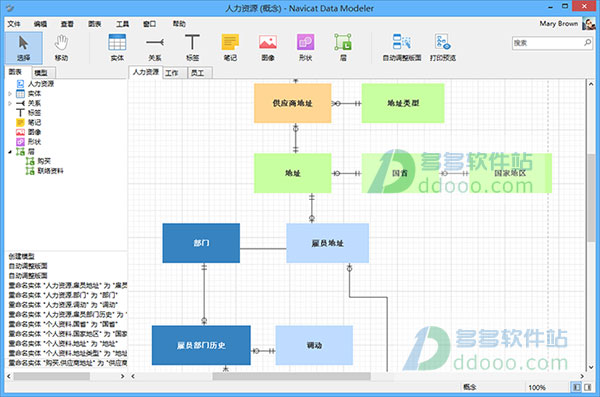
Task: Insert an 图像 image
Action: click(x=268, y=48)
